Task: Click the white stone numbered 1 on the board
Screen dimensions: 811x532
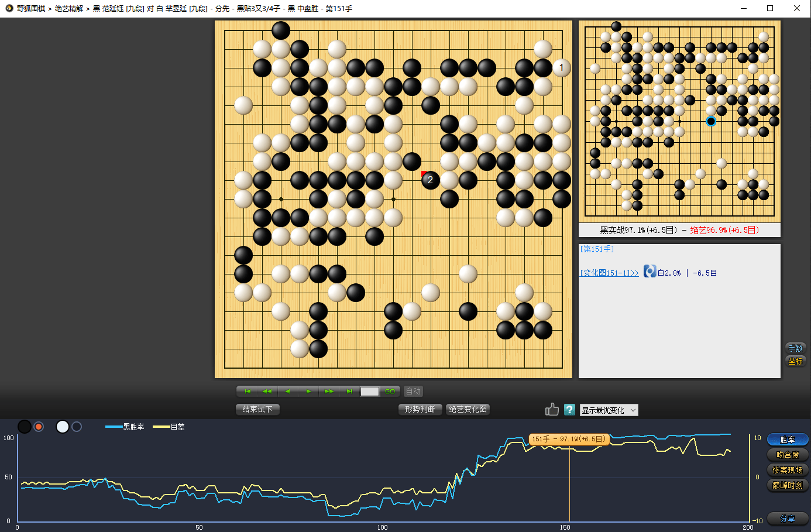Action: pos(561,67)
